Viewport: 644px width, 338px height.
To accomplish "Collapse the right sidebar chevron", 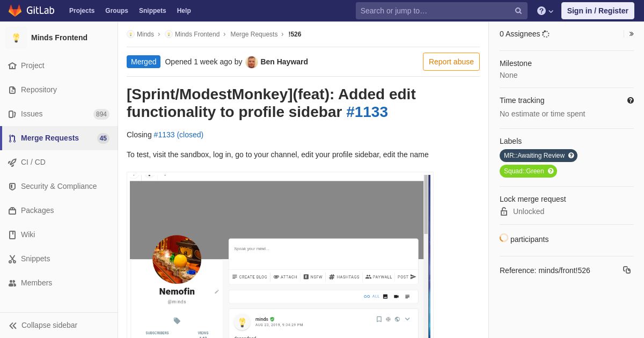I will (x=631, y=34).
